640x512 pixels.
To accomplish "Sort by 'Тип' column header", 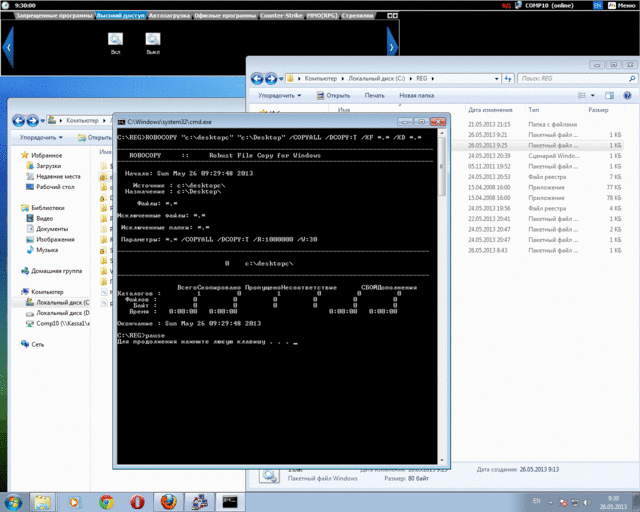I will point(533,110).
